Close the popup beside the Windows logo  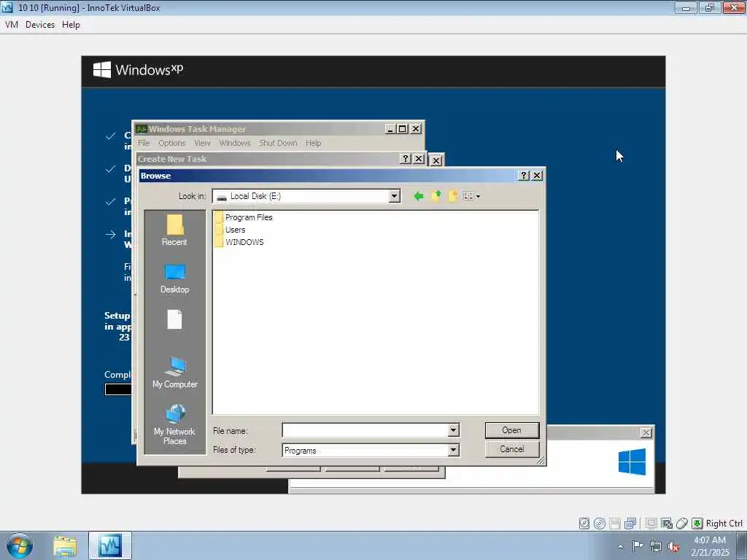(x=646, y=432)
